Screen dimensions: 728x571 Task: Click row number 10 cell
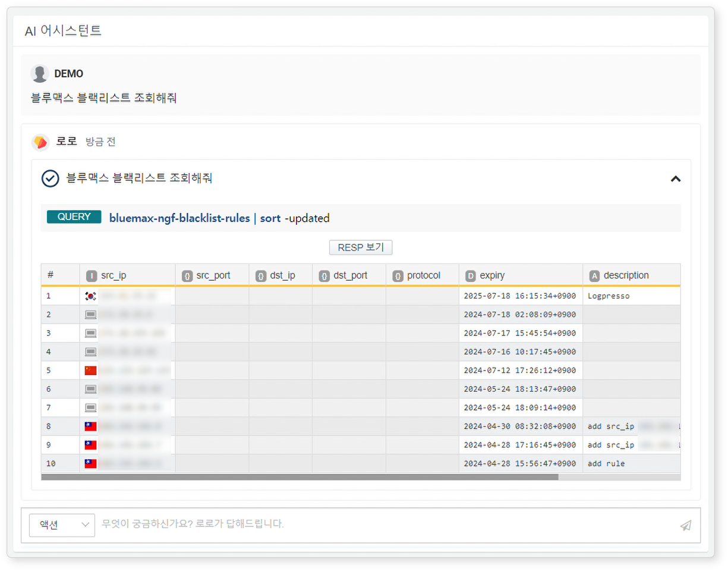[60, 463]
